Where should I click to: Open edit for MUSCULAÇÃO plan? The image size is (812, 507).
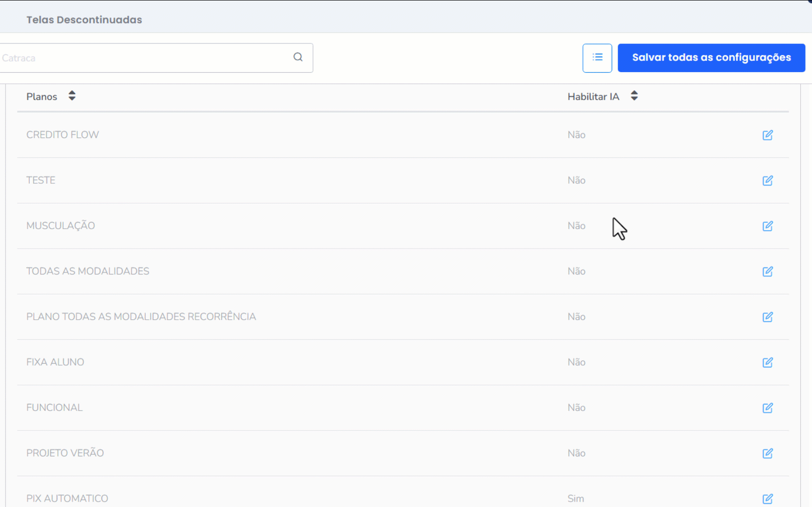[x=767, y=226]
